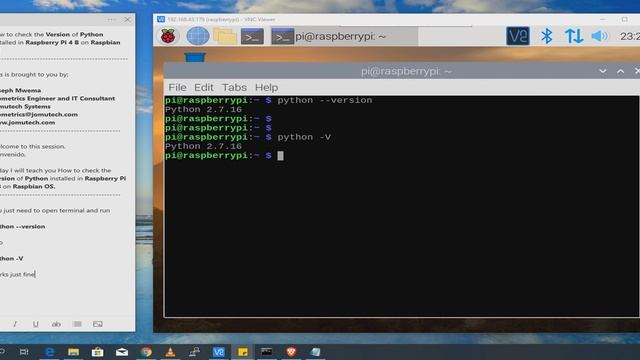Open last taskbar app icon
Screen dimensions: 640x360
[315, 352]
